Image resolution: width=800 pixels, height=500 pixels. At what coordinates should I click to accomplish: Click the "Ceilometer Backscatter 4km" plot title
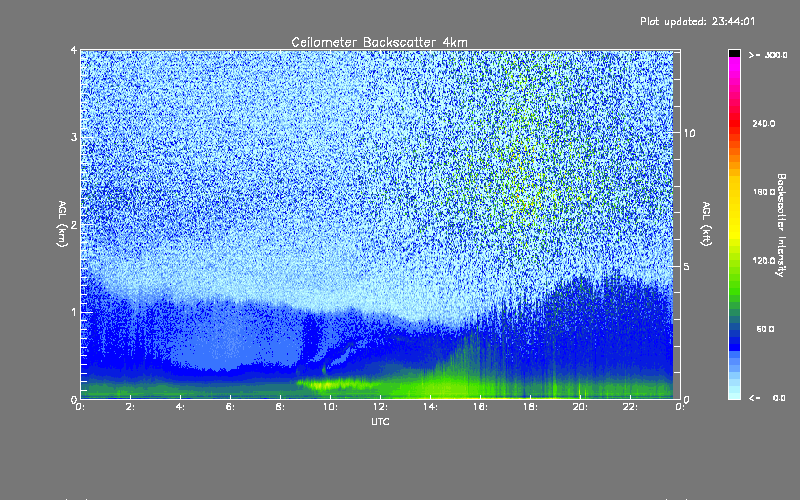coord(379,42)
